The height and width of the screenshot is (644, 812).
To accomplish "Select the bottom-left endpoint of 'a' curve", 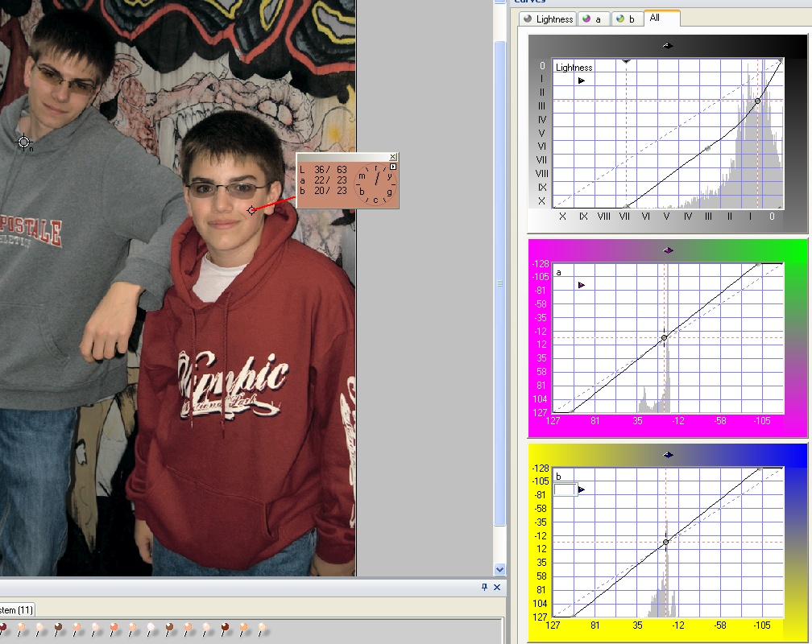I will [571, 411].
